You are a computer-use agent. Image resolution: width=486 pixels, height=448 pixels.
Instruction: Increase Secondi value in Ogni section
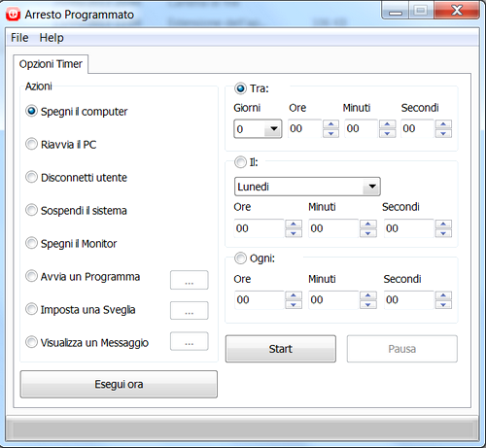[x=443, y=295]
